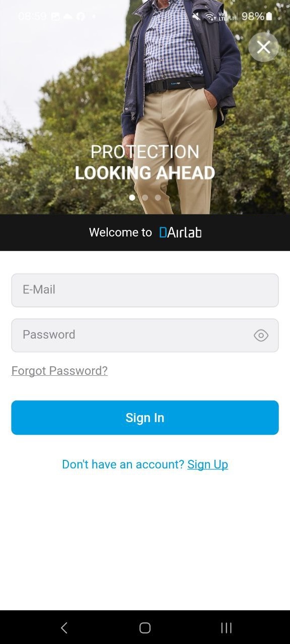Select the second carousel dot indicator
The height and width of the screenshot is (644, 290).
point(145,198)
